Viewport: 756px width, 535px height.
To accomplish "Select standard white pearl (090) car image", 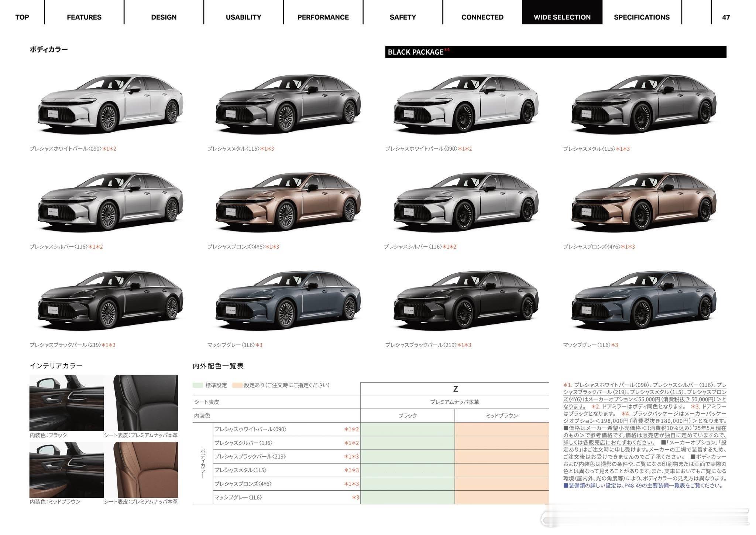I will pos(110,103).
